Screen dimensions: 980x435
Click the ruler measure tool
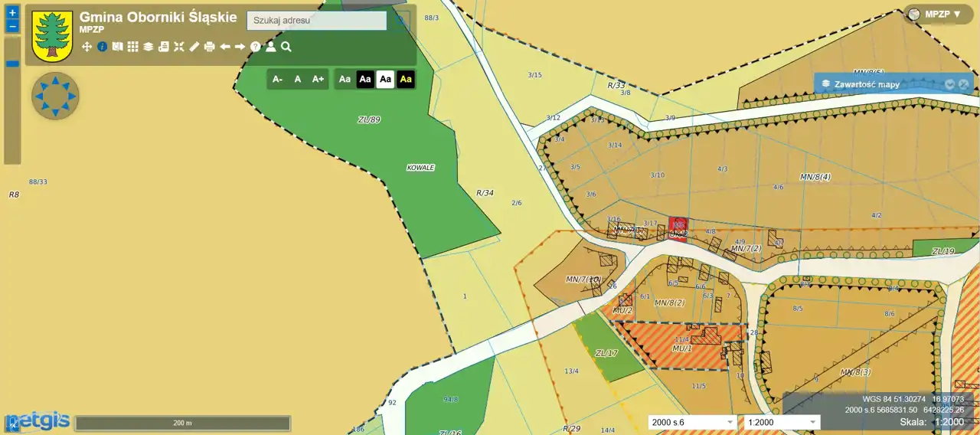point(194,47)
